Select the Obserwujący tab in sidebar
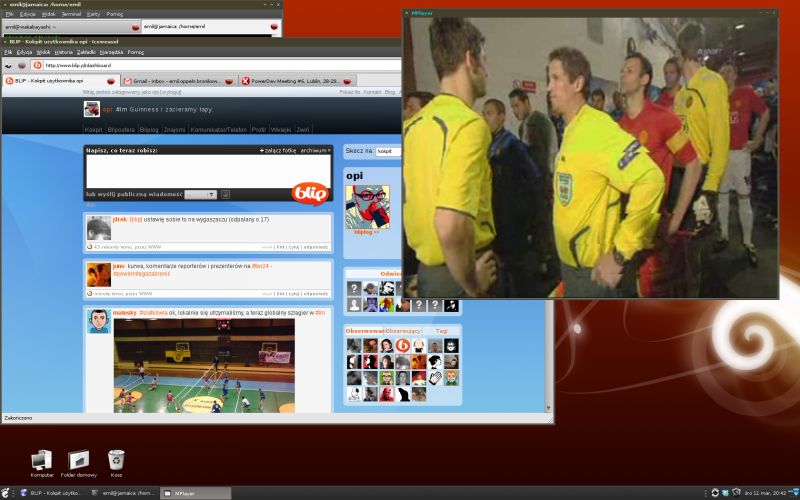This screenshot has height=500, width=800. (403, 331)
